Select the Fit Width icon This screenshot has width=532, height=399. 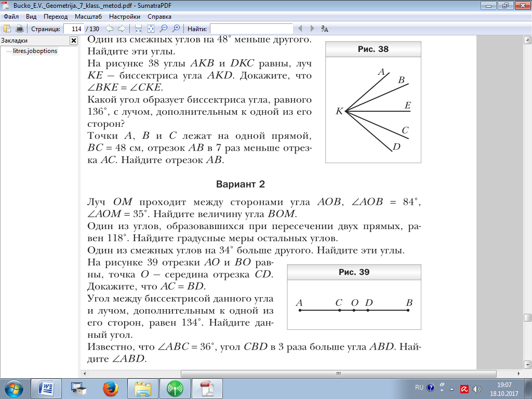point(138,29)
